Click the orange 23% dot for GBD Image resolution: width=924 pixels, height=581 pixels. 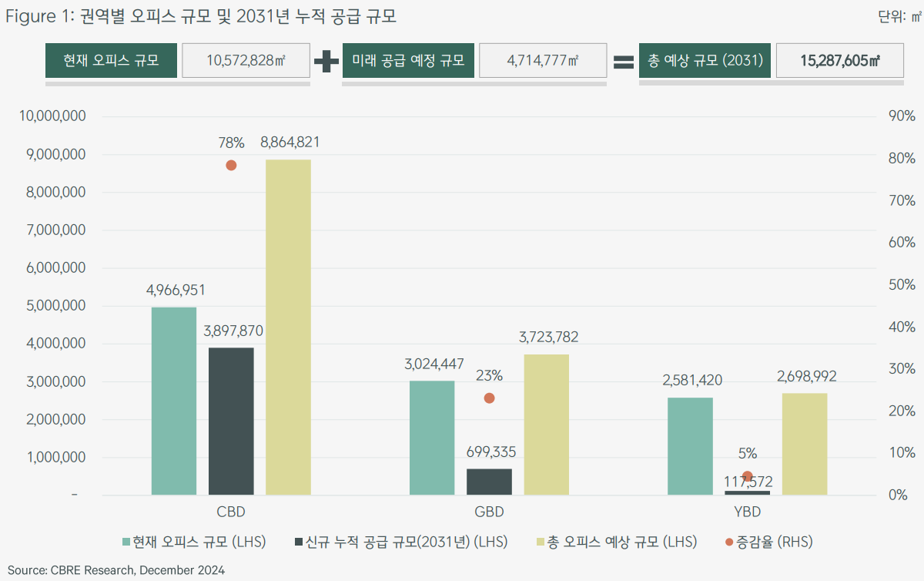coord(489,398)
